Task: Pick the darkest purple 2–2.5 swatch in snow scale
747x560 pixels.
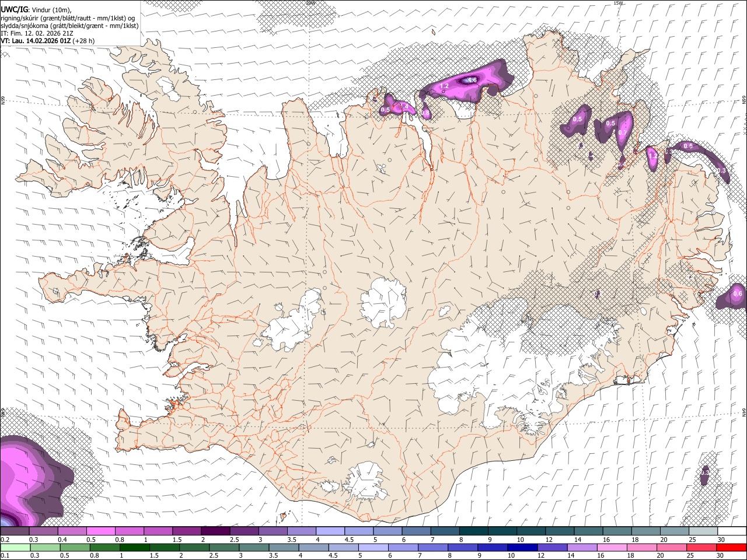Action: [215, 531]
